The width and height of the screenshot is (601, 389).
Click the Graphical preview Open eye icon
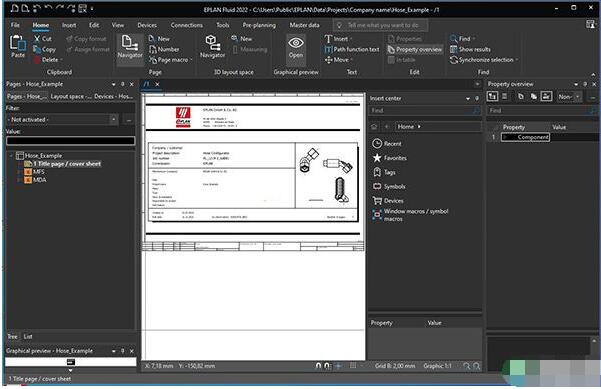click(x=296, y=43)
